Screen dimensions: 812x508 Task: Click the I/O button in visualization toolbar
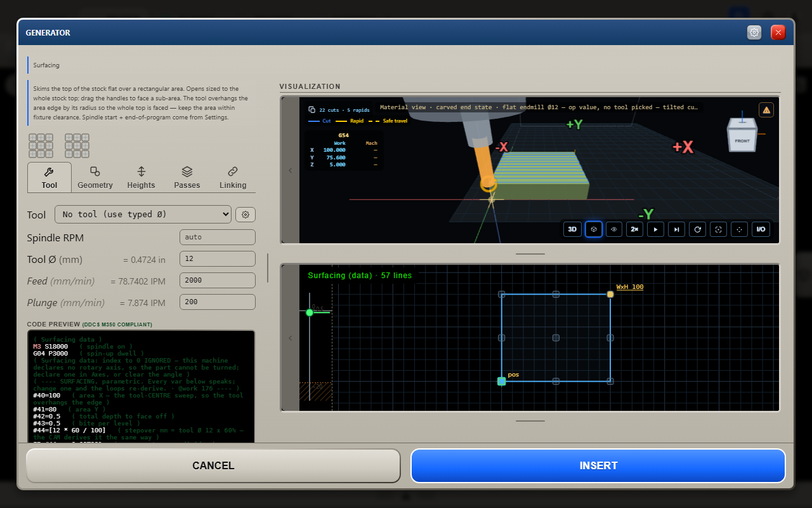[x=761, y=229]
